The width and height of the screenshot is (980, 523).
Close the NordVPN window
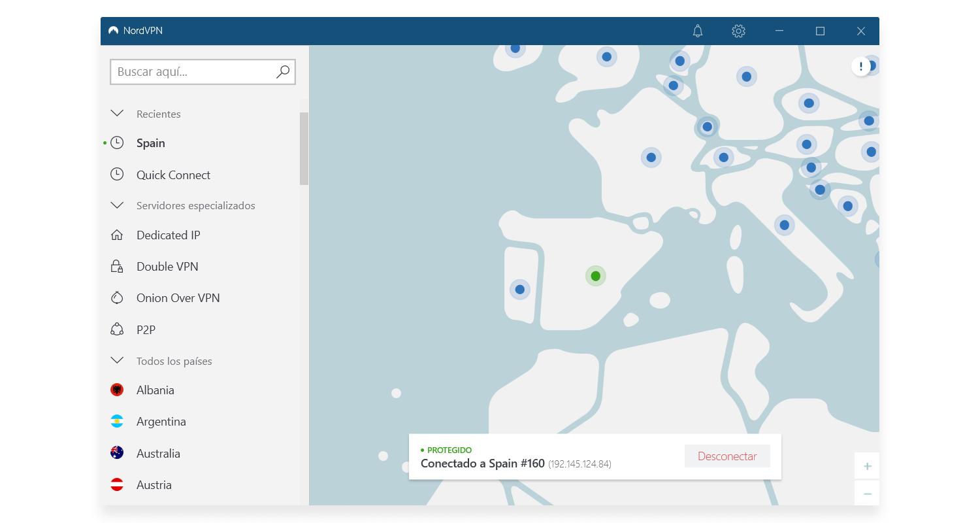(x=860, y=31)
